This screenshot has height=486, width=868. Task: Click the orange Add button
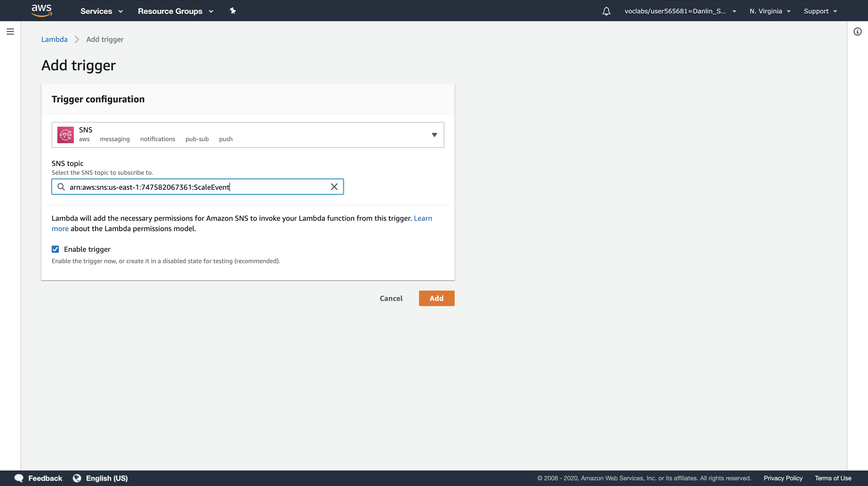pos(436,298)
